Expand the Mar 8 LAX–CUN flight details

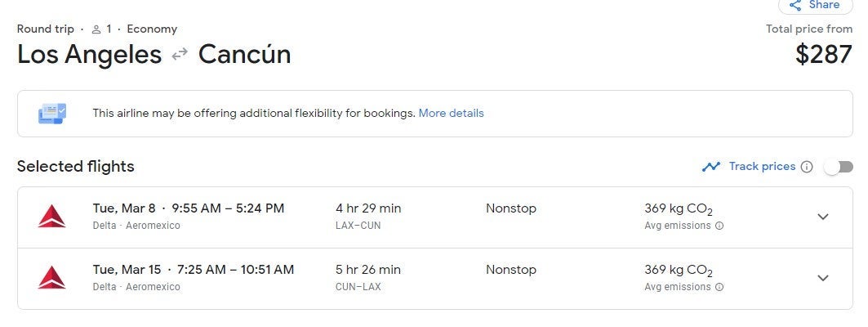(823, 217)
